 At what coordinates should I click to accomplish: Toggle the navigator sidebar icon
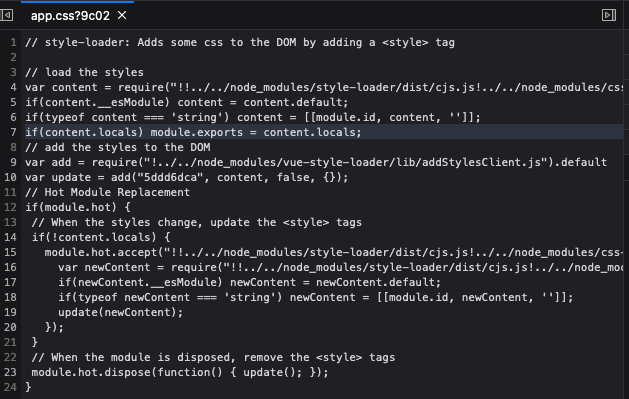(7, 15)
